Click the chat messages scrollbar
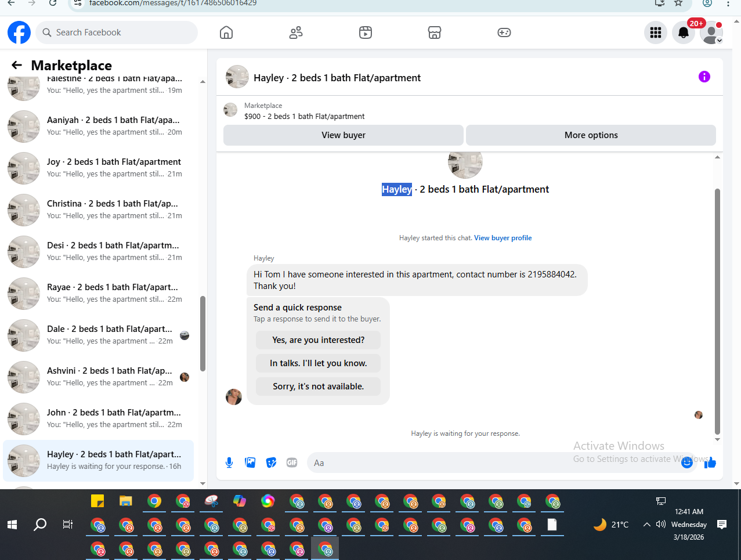741x560 pixels. 717,310
